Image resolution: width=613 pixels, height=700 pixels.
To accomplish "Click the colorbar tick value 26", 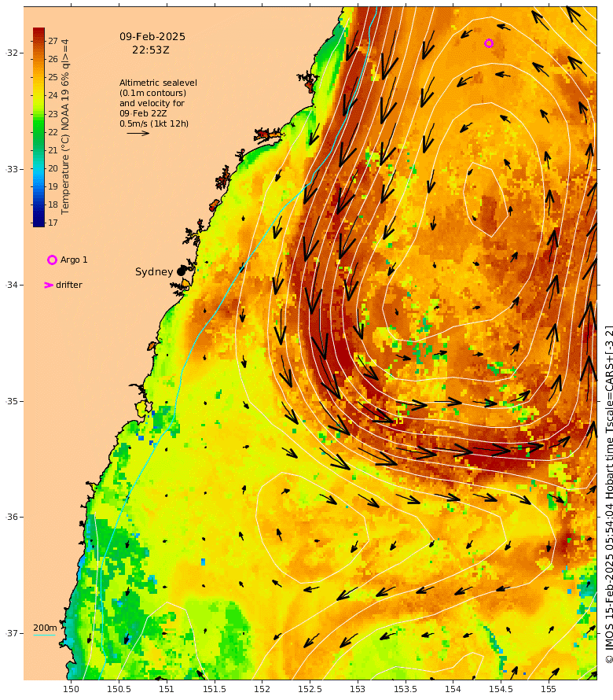I will (53, 59).
